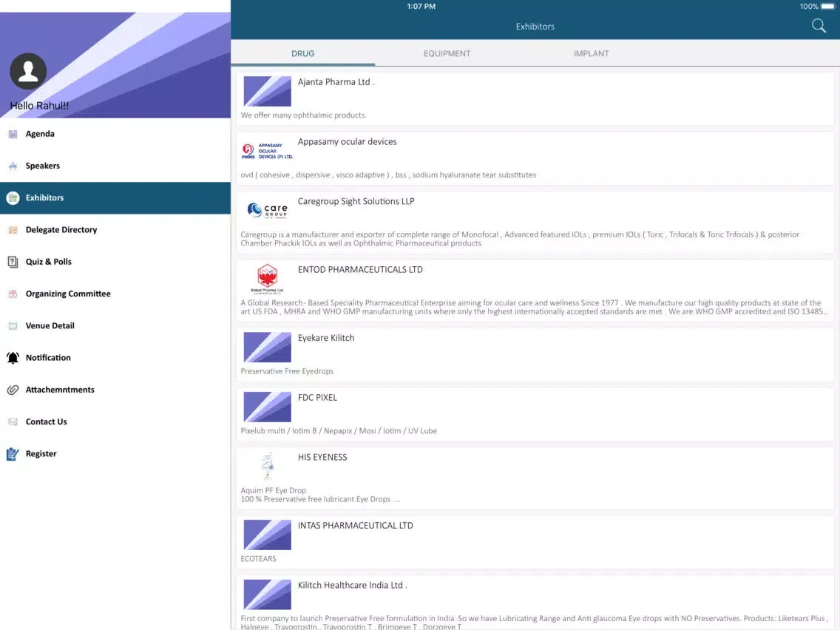Click the INTAS PHARMACEUTICAL logo thumbnail

tap(268, 535)
